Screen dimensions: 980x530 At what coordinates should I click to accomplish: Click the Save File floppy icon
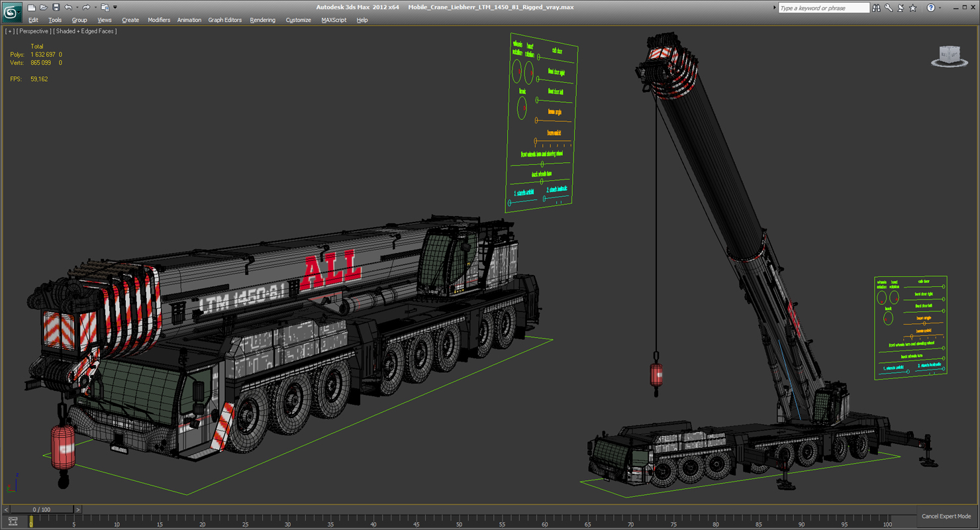pos(56,7)
